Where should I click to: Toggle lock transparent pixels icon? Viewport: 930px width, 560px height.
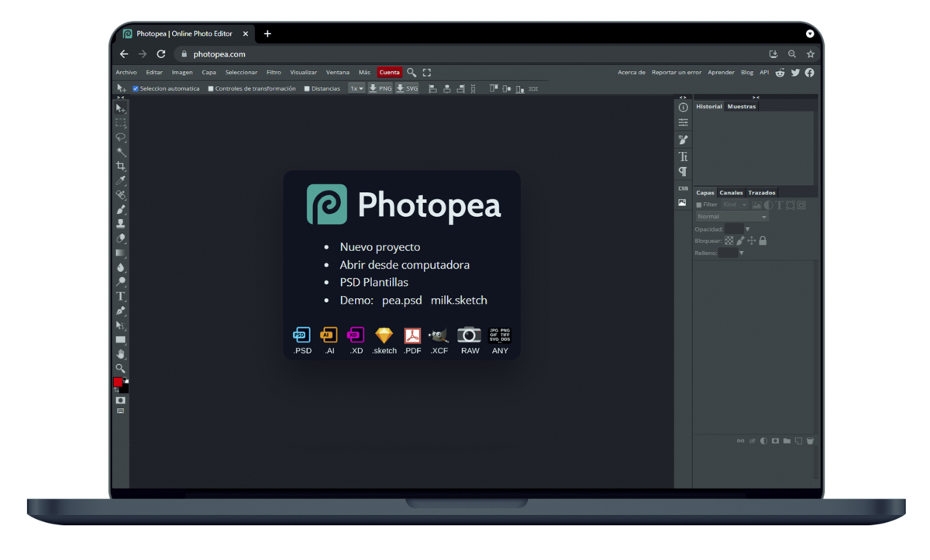pyautogui.click(x=728, y=241)
